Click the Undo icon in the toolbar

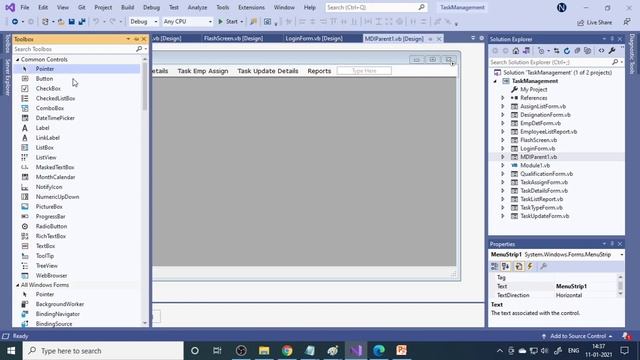[96, 22]
